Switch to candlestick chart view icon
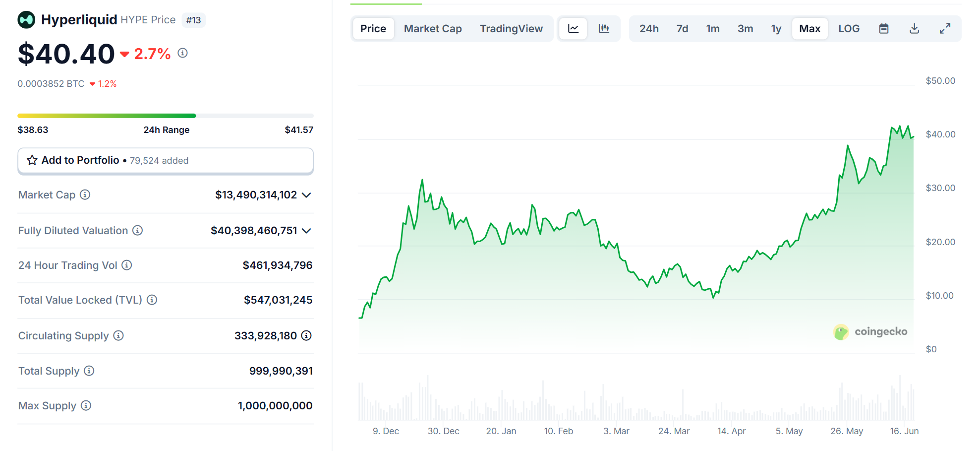 [x=604, y=29]
